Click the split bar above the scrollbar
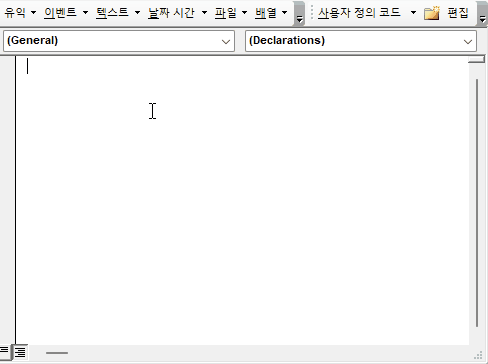 coord(477,59)
